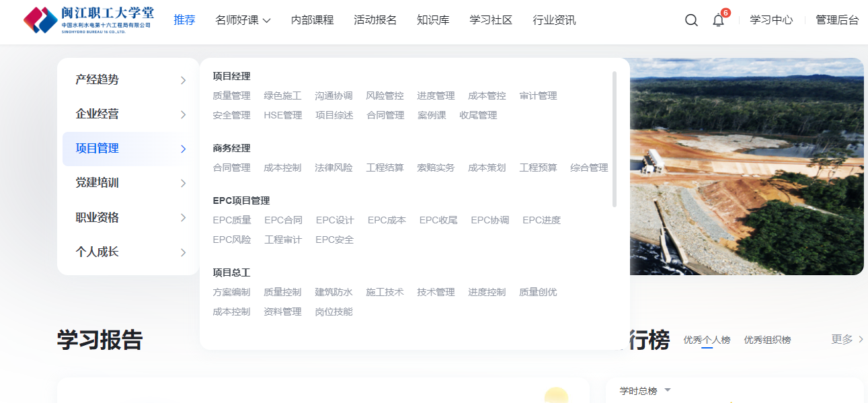Open the 管理后台 link
Screen dimensions: 868x403
pyautogui.click(x=836, y=20)
